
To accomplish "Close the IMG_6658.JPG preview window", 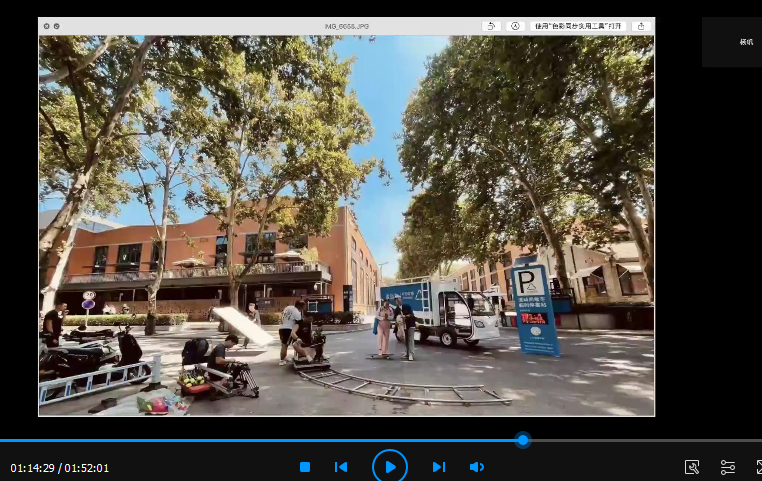I will pyautogui.click(x=46, y=26).
